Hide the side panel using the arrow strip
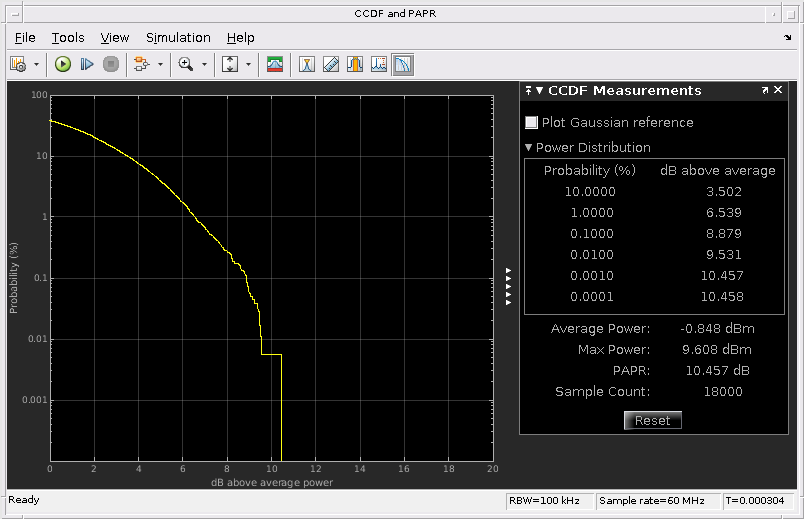 (x=509, y=286)
